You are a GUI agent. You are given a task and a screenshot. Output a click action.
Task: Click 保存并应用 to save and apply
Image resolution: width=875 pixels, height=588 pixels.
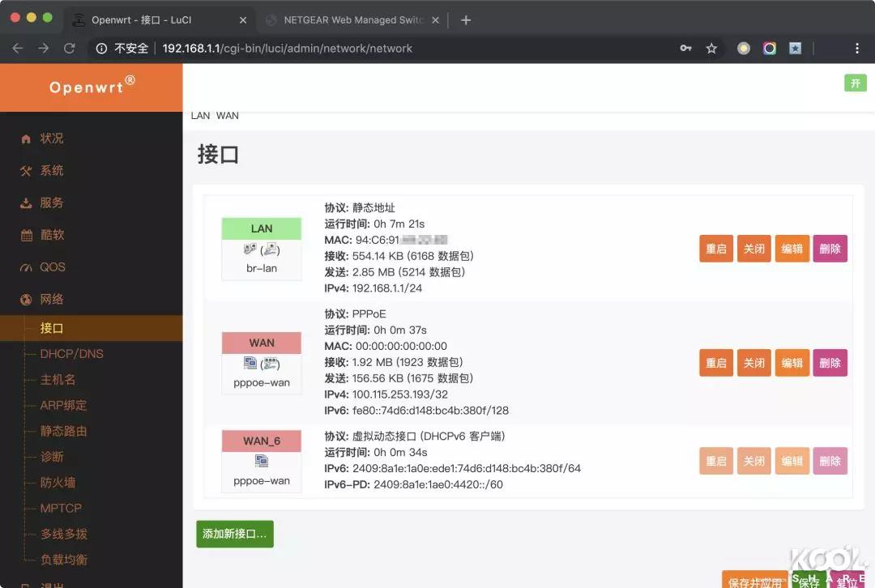click(x=755, y=580)
